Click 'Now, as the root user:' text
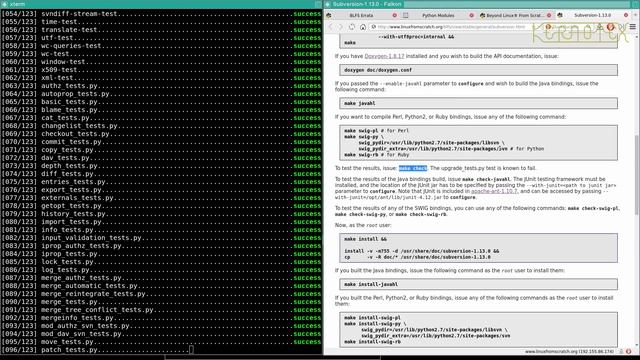The image size is (640, 360). (x=363, y=225)
